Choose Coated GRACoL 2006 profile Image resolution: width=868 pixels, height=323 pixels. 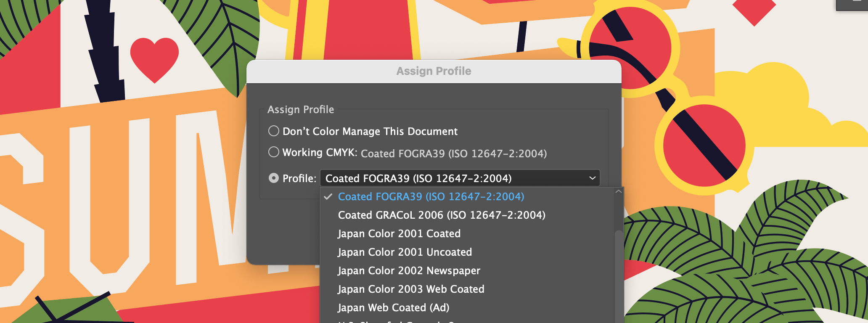(x=441, y=215)
